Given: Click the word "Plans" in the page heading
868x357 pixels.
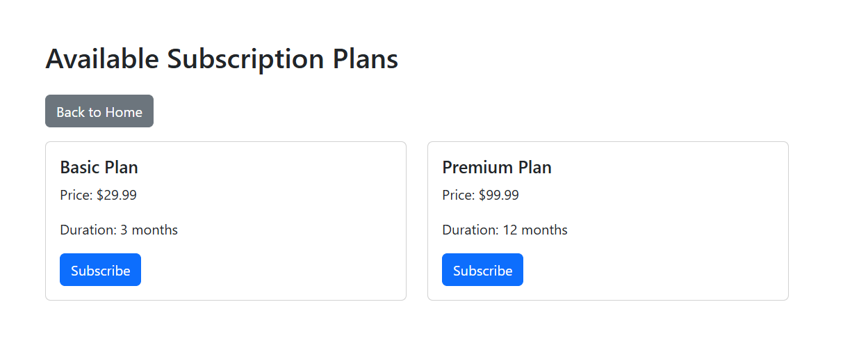Looking at the screenshot, I should click(365, 59).
